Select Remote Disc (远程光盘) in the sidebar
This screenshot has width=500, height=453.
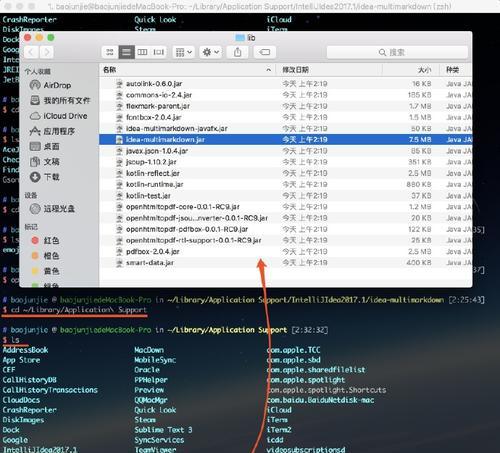[52, 209]
